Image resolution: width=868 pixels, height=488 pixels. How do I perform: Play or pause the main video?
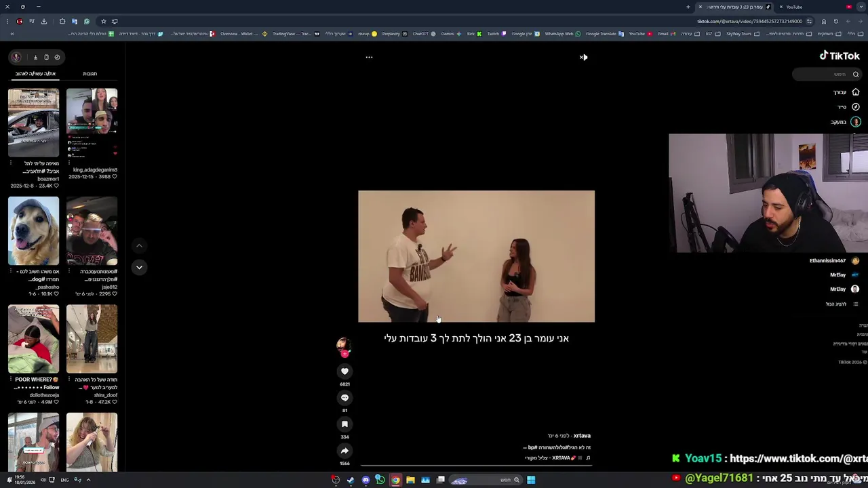click(476, 256)
